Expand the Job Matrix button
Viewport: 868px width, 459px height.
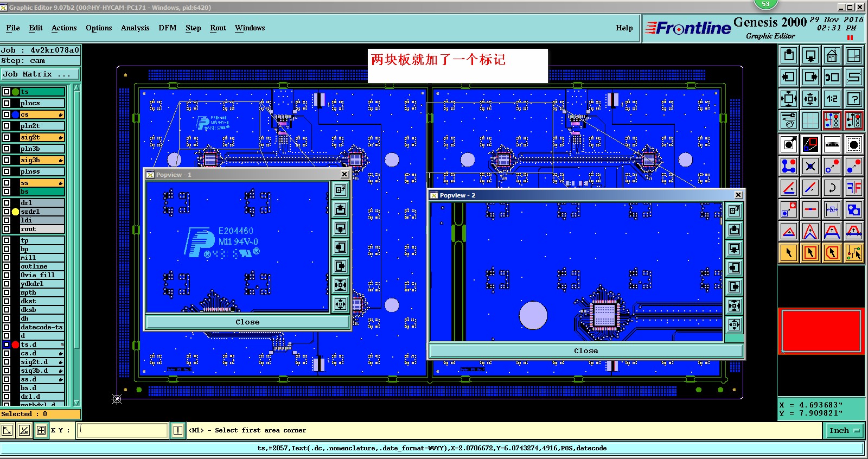coord(40,74)
